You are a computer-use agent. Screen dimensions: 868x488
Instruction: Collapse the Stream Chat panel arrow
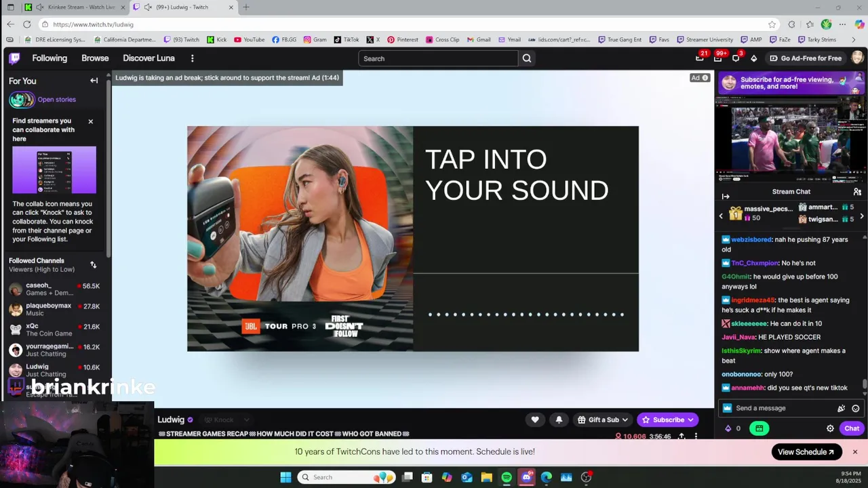(x=726, y=197)
